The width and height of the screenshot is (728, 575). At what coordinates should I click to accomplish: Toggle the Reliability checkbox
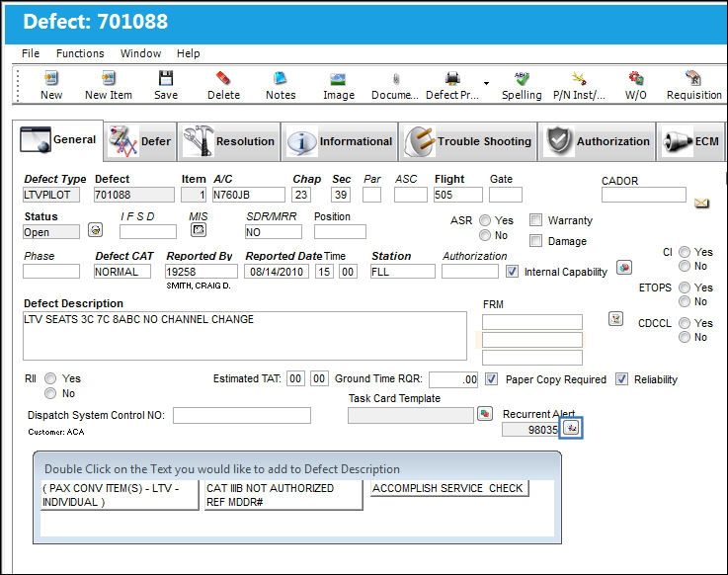pos(621,379)
